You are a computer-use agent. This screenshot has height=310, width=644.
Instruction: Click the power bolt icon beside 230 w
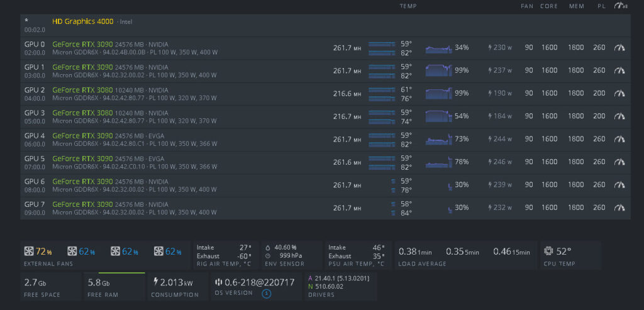490,48
